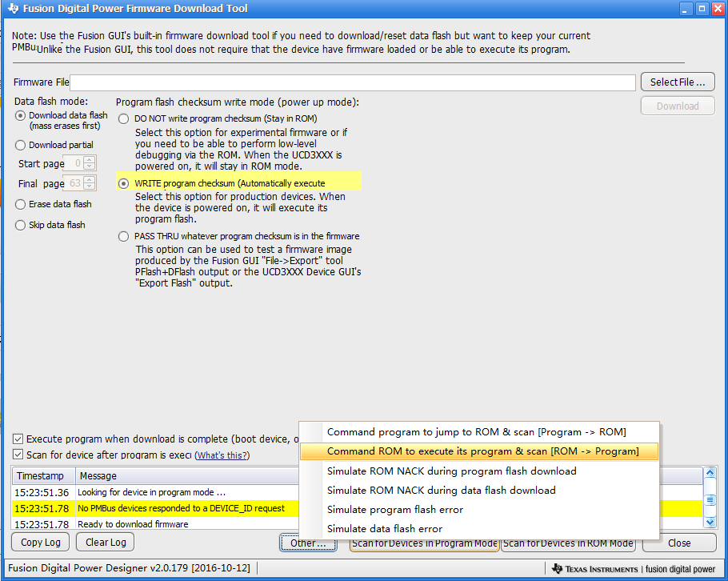Click the TI logo in title bar

[13, 8]
